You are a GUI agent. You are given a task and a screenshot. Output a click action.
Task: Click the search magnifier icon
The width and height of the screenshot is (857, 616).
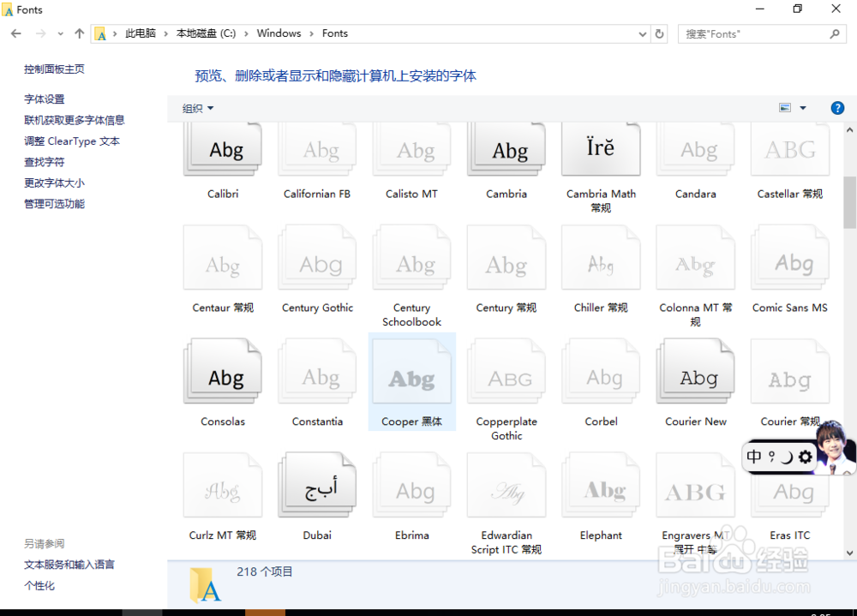834,34
